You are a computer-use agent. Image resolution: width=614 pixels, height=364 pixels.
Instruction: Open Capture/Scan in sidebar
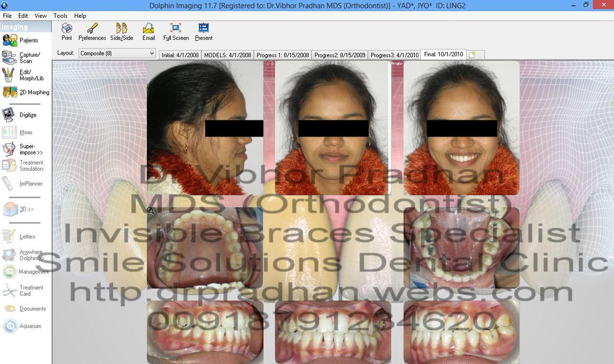tap(21, 58)
